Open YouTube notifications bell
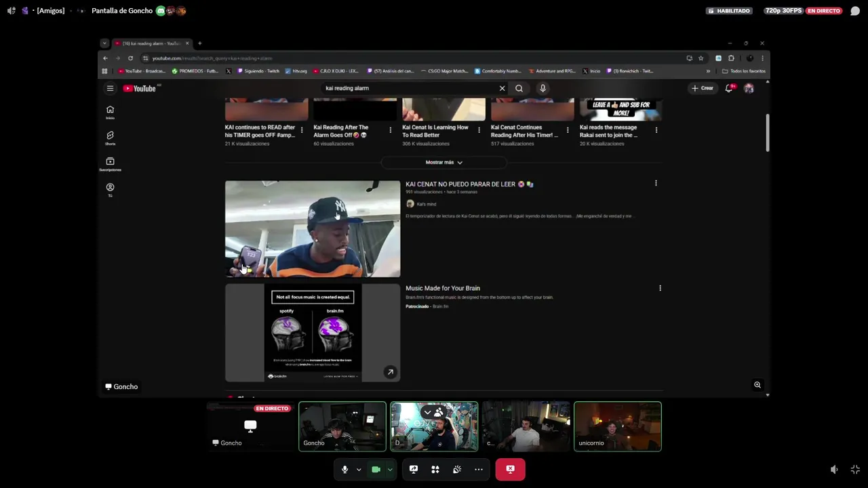The height and width of the screenshot is (488, 868). click(x=729, y=88)
